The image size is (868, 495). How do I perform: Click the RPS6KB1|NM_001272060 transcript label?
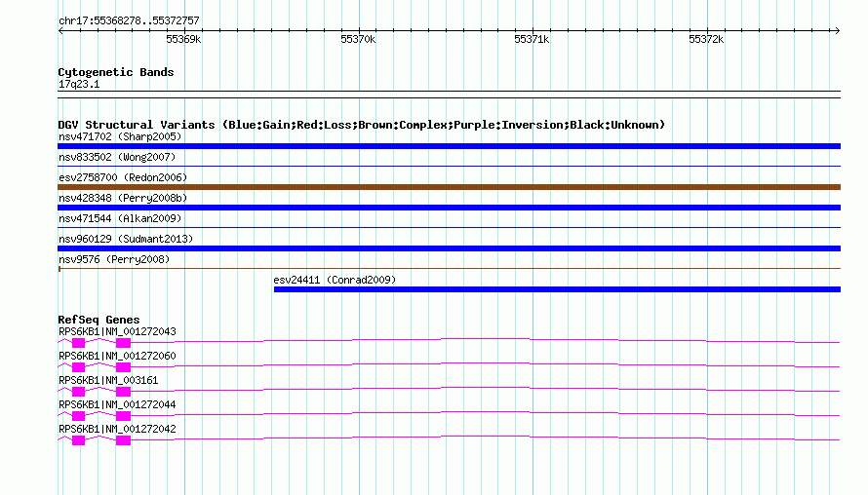[117, 357]
